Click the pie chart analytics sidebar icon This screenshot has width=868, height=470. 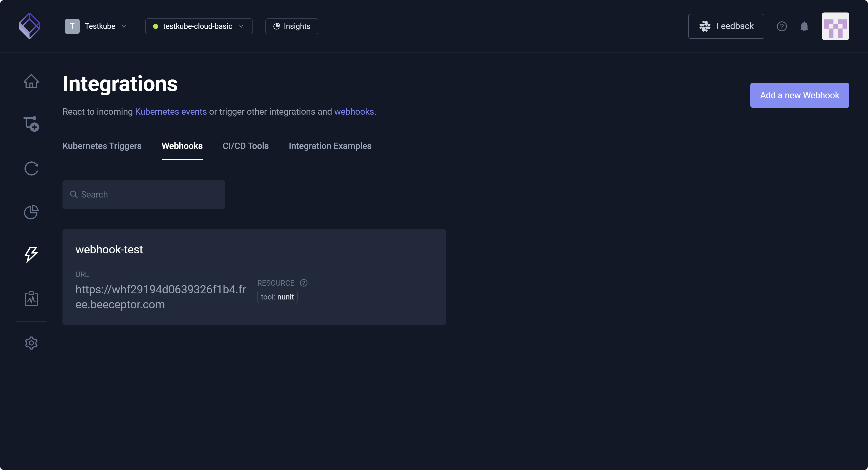[31, 212]
